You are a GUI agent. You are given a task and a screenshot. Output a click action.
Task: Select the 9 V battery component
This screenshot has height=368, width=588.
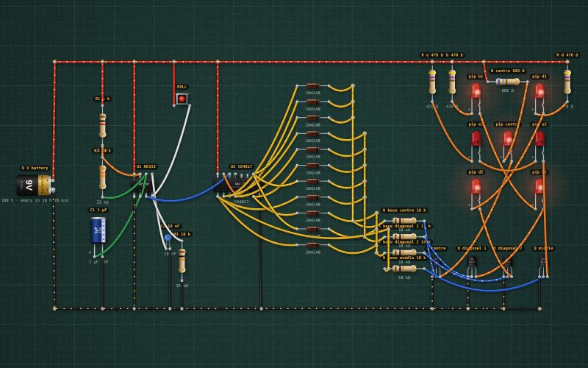click(34, 185)
